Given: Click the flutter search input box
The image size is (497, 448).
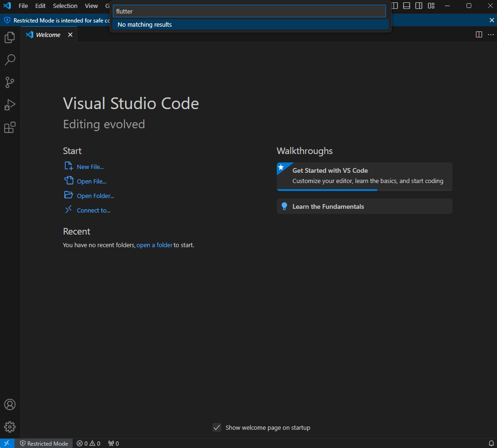Looking at the screenshot, I should pos(249,11).
